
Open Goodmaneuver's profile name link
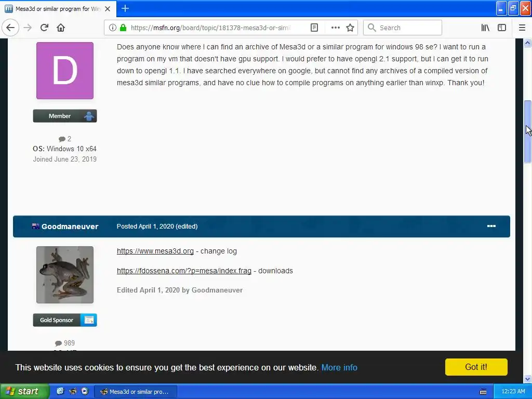pyautogui.click(x=70, y=227)
